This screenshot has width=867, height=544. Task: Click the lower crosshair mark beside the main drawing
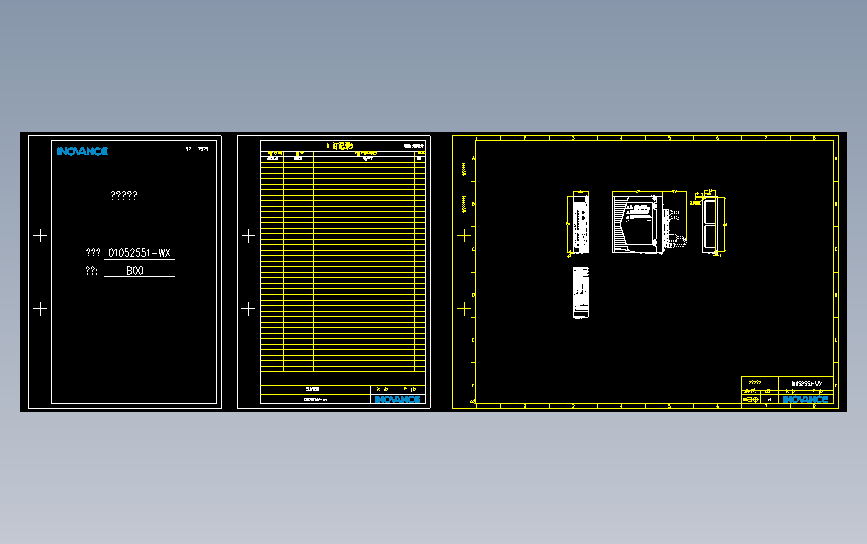pos(464,308)
